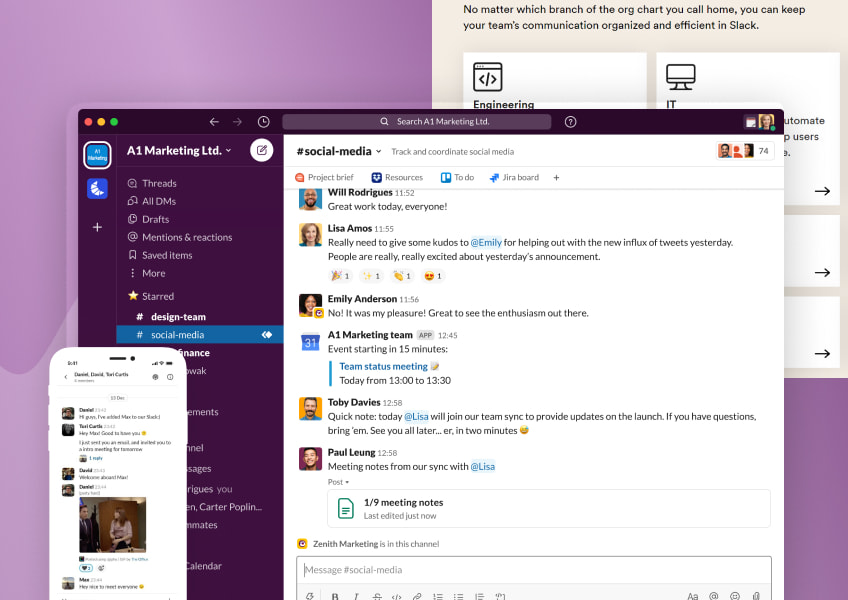This screenshot has height=600, width=848.
Task: Click the forward navigation arrow in Slack
Action: pyautogui.click(x=237, y=122)
